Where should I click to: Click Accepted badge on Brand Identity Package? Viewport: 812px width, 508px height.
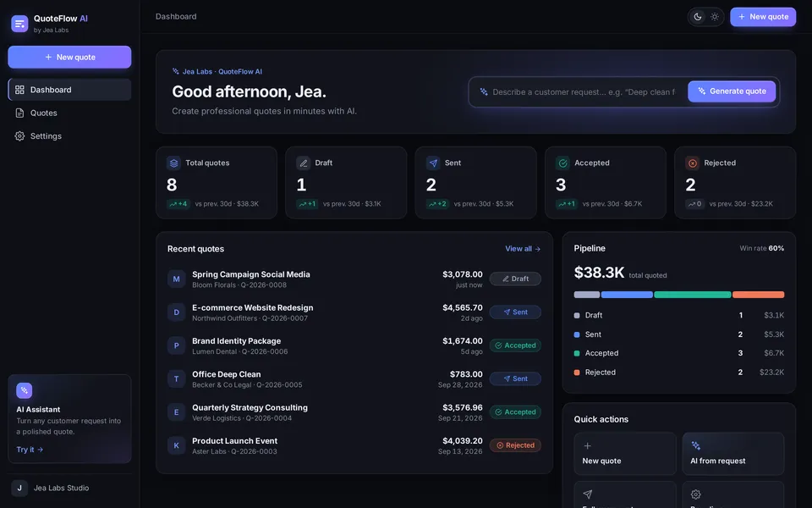click(x=515, y=345)
